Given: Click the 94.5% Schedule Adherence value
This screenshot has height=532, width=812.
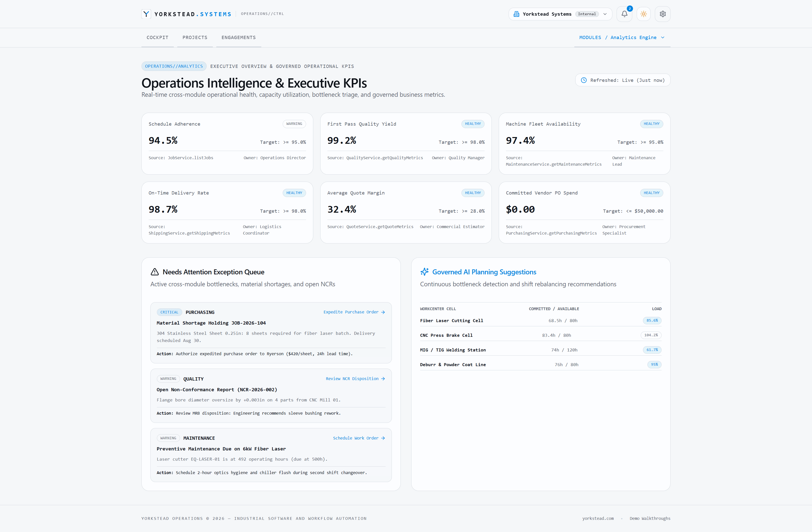Looking at the screenshot, I should (163, 141).
